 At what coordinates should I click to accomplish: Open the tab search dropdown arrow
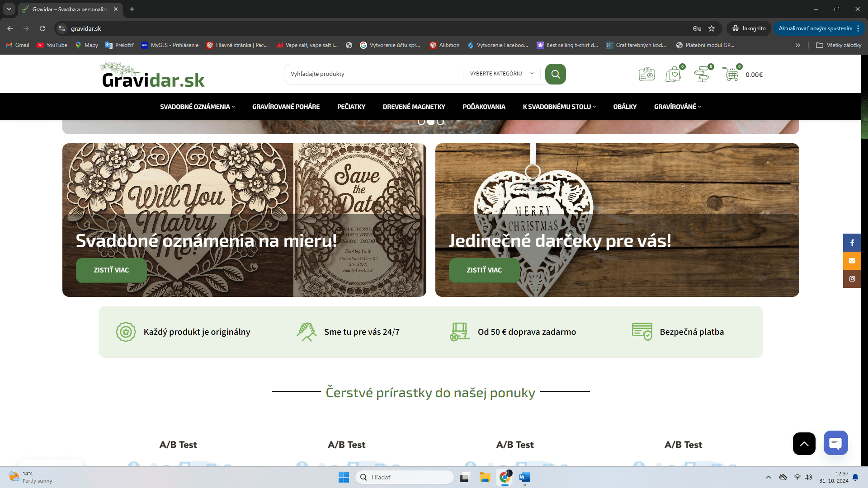[x=9, y=9]
